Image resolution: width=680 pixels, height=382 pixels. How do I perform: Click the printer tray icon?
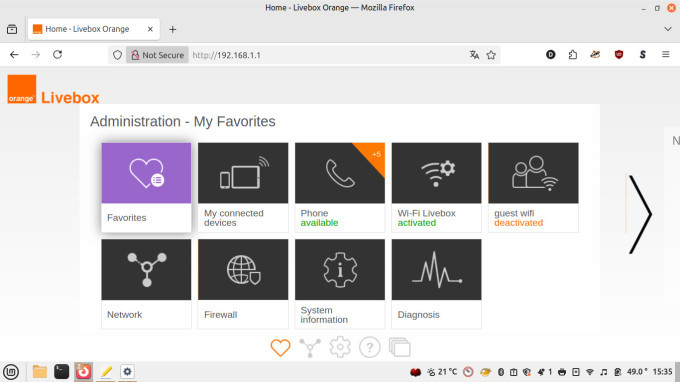[x=562, y=372]
